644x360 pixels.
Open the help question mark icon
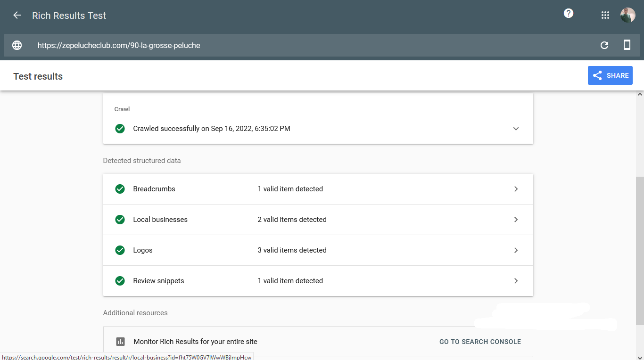[x=569, y=14]
